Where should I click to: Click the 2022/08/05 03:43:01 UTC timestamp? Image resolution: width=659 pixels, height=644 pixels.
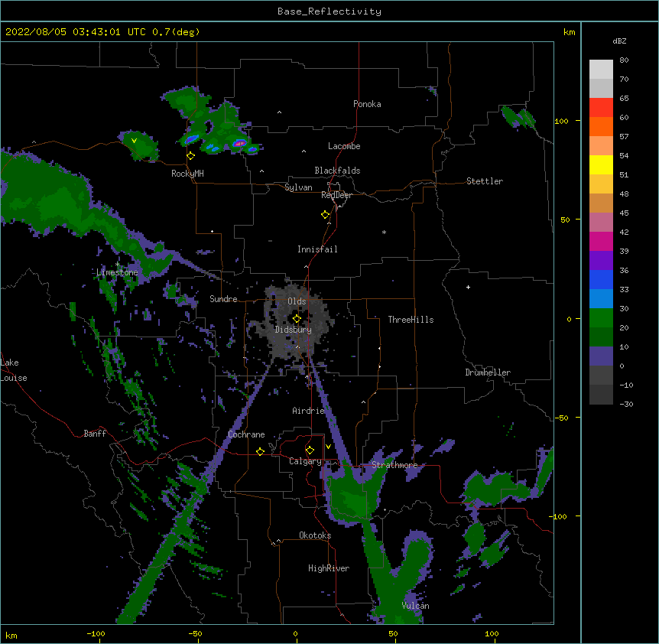pos(102,32)
